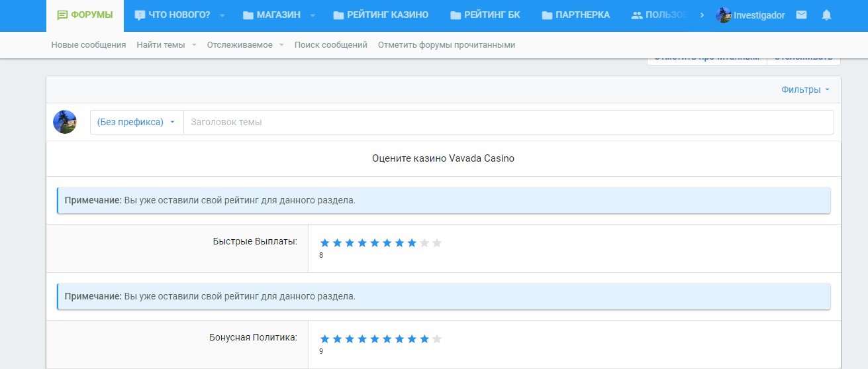
Task: Select third star for Бонусная Политика
Action: pyautogui.click(x=350, y=339)
